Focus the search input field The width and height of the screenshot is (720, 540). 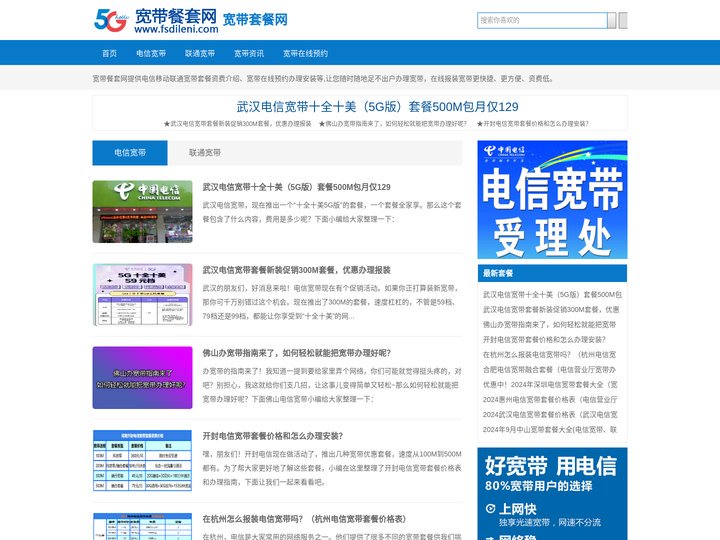pyautogui.click(x=542, y=20)
